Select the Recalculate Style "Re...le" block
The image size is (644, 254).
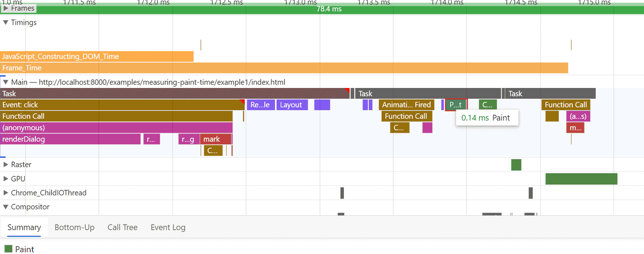click(x=261, y=105)
